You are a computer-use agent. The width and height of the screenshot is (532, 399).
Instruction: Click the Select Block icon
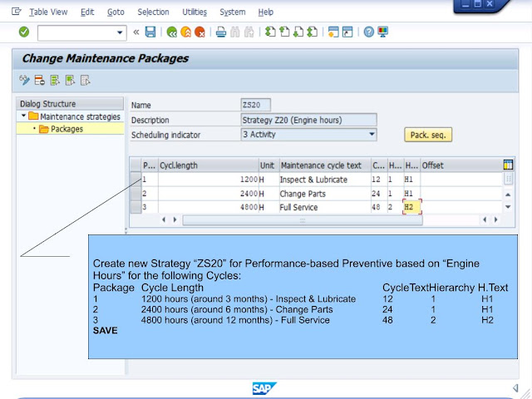coord(70,81)
